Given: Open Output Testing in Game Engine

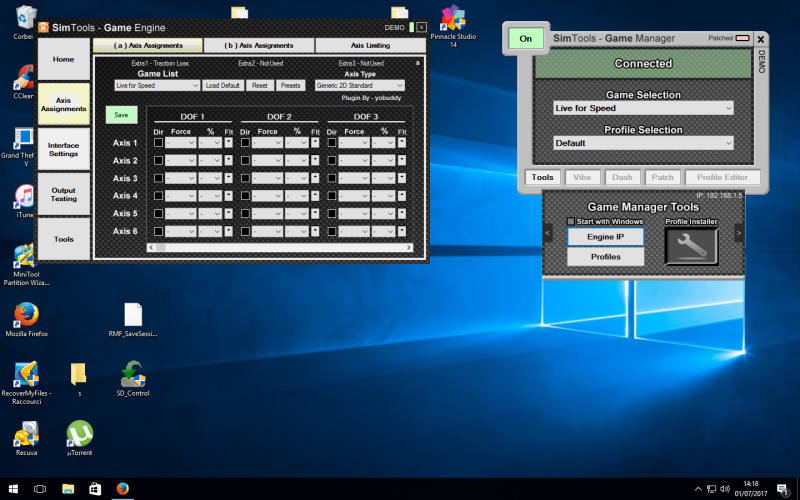Looking at the screenshot, I should coord(64,194).
